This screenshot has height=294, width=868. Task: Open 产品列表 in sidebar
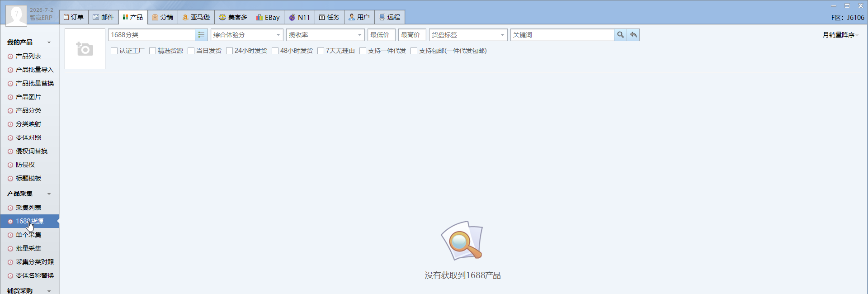29,56
